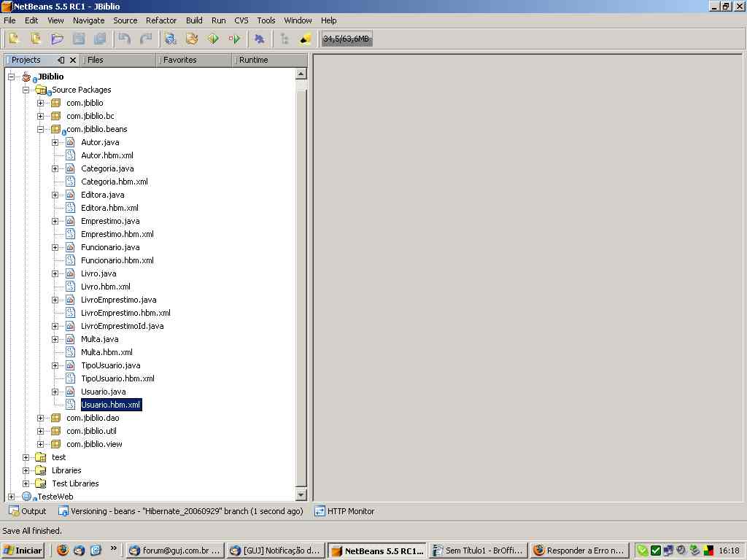This screenshot has height=560, width=747.
Task: Click the Build Main Project icon
Action: point(171,39)
